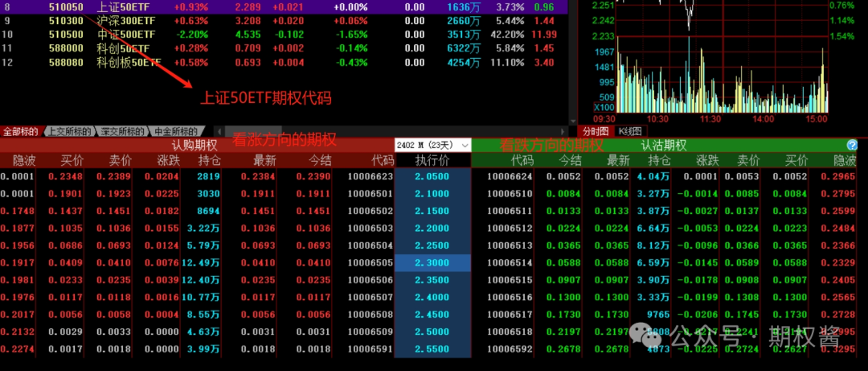
Task: Open the help question mark icon beside 认沽期权
Action: coord(852,146)
